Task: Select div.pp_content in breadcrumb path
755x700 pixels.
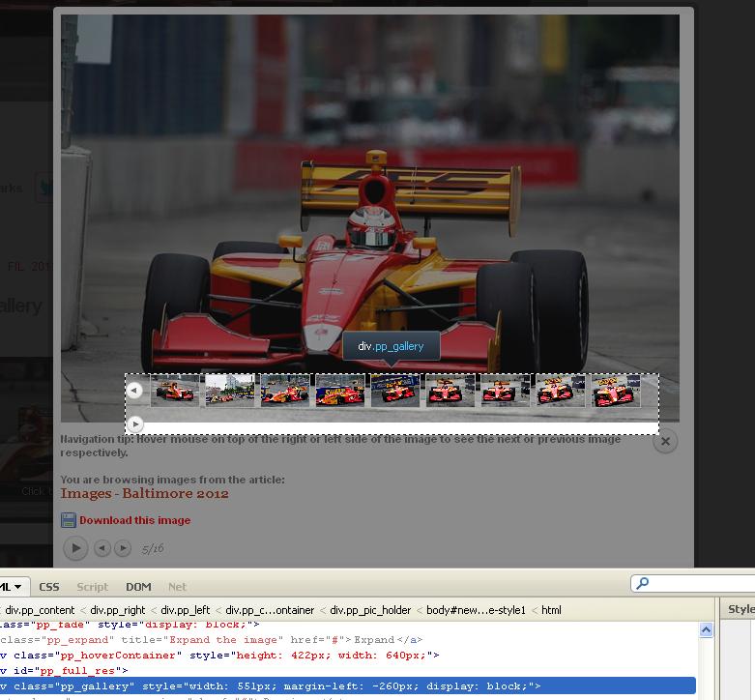Action: tap(40, 610)
